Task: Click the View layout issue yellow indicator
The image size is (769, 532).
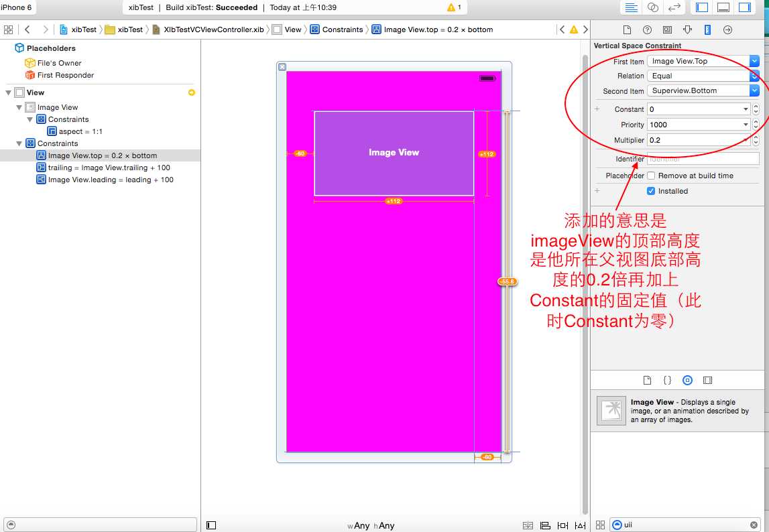Action: [x=192, y=92]
